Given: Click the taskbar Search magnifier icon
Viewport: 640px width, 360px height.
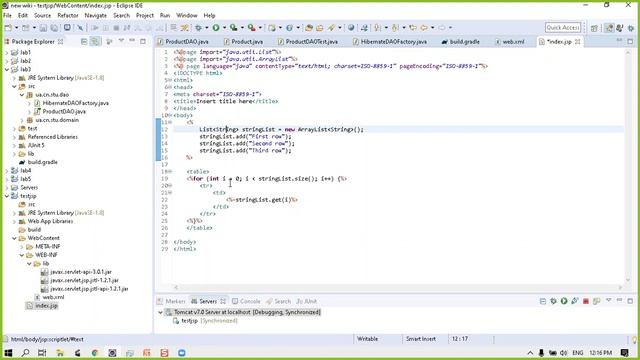Looking at the screenshot, I should pos(25,353).
